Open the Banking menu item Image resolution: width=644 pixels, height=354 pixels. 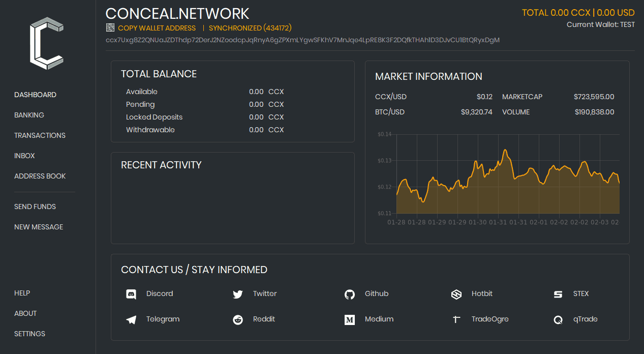29,115
